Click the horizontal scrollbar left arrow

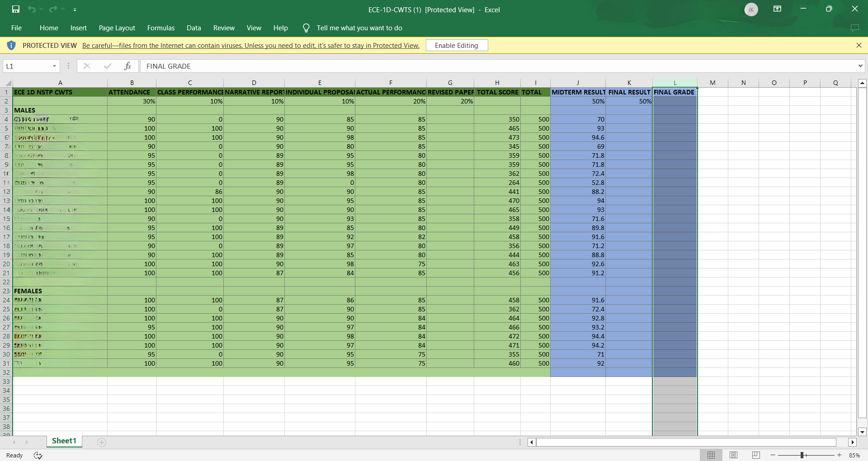click(x=532, y=442)
